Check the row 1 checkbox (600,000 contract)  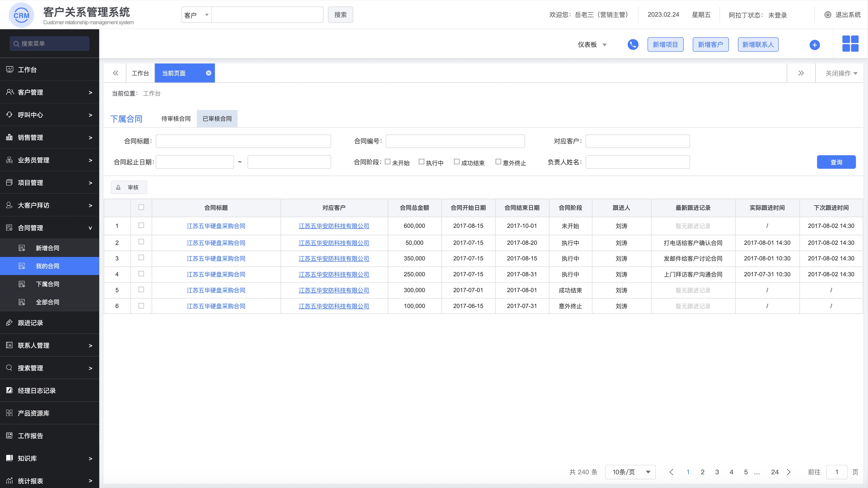pyautogui.click(x=141, y=225)
